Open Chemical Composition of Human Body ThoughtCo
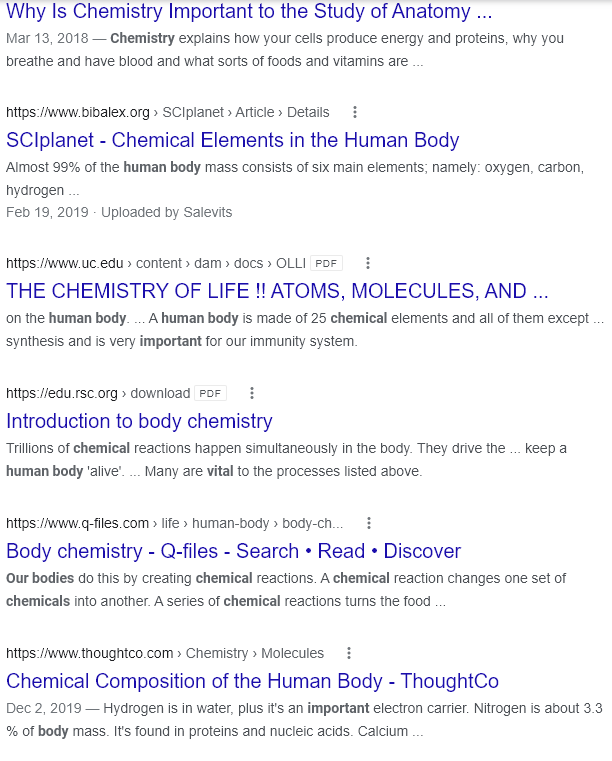Viewport: 612px width, 761px height. pyautogui.click(x=252, y=681)
